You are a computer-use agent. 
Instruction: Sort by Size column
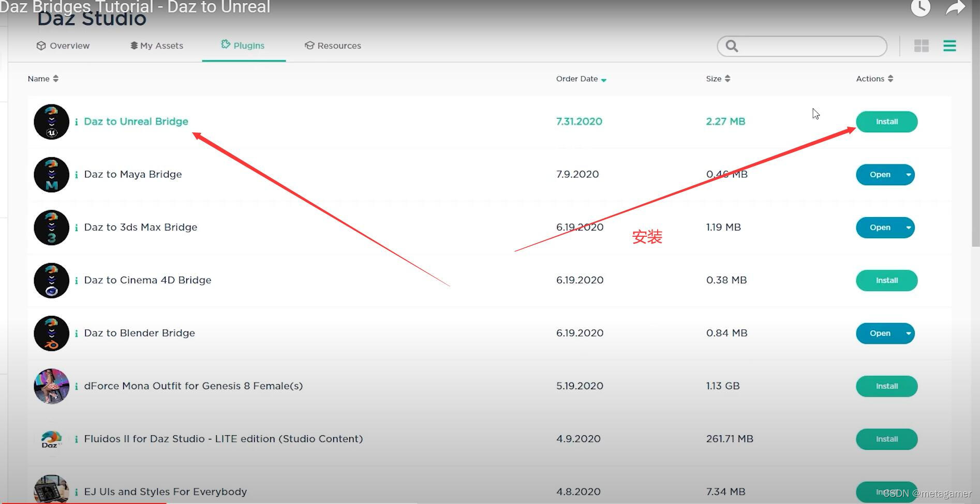tap(718, 79)
